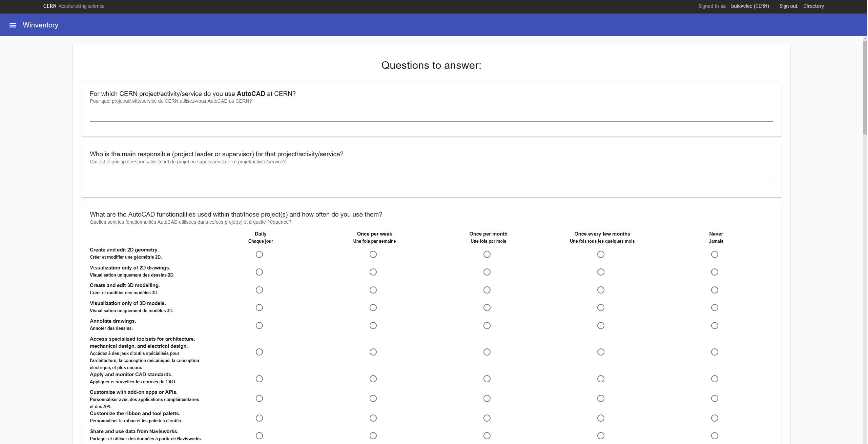Focus the AutoCAD project/activity text field
The height and width of the screenshot is (444, 868).
coord(431,115)
